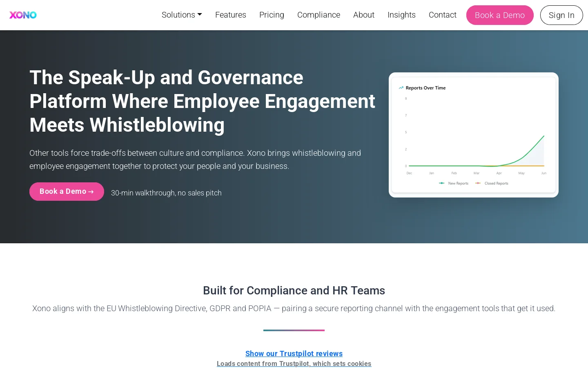Image resolution: width=588 pixels, height=368 pixels.
Task: Open Show our Trustpilot reviews link
Action: [294, 354]
